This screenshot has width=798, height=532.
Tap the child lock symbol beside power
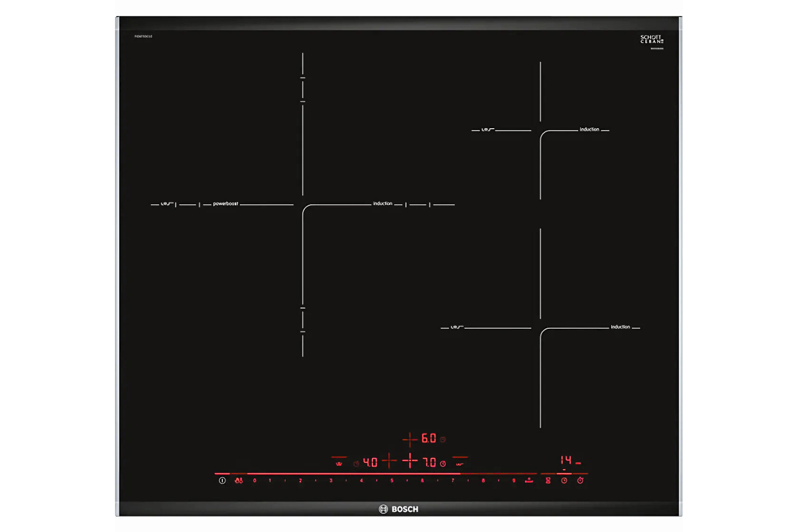239,480
